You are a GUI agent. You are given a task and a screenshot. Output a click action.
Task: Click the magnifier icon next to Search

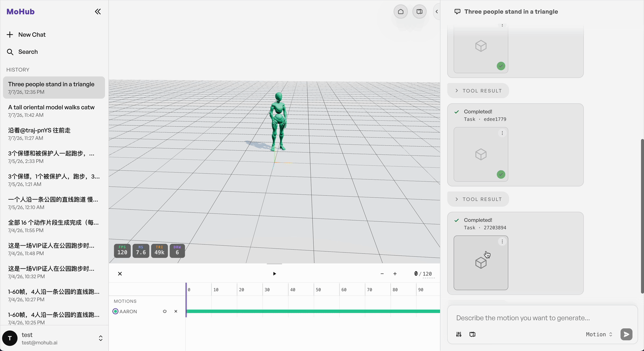coord(10,52)
